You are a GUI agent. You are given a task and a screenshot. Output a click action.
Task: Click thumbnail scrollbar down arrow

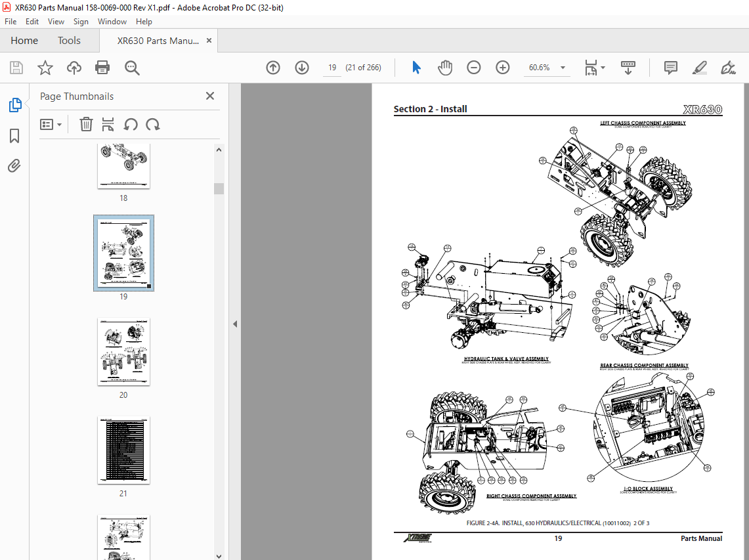coord(219,555)
